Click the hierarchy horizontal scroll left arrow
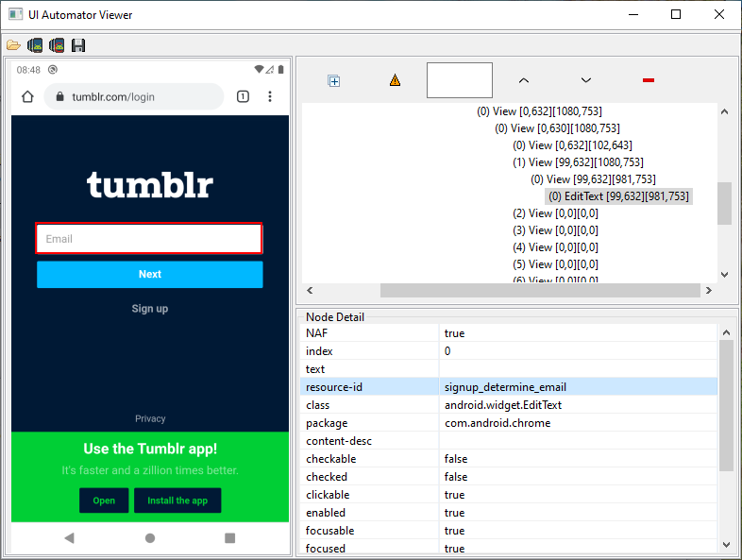The image size is (742, 560). pos(310,290)
